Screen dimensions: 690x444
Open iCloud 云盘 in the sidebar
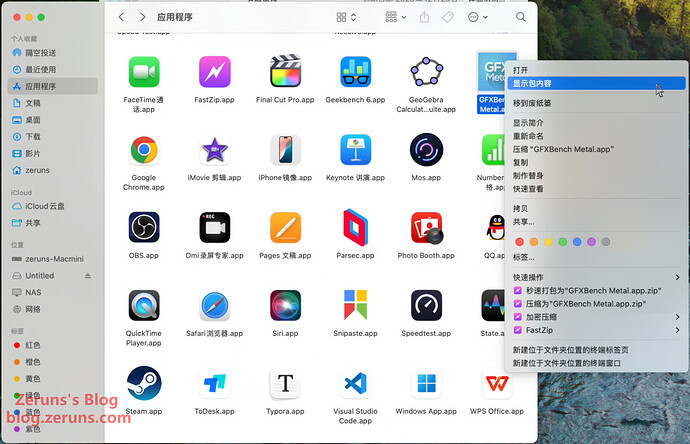tap(46, 206)
